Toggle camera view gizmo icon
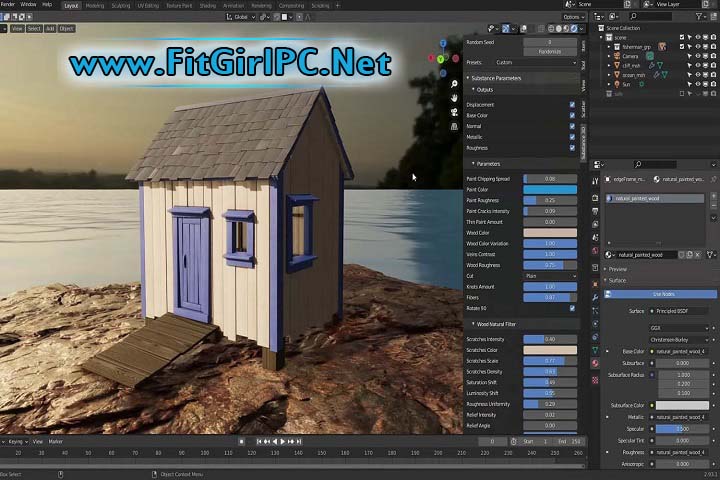This screenshot has width=720, height=480. tap(454, 112)
